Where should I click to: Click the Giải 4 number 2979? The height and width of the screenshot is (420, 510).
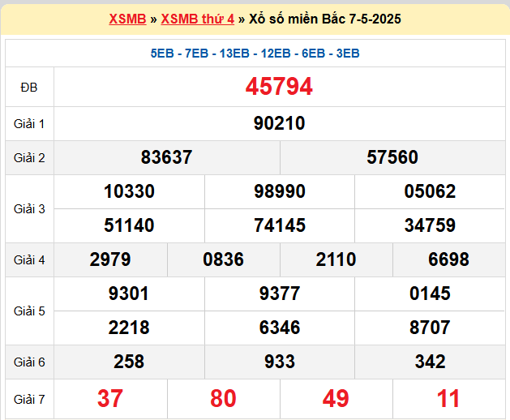click(110, 259)
